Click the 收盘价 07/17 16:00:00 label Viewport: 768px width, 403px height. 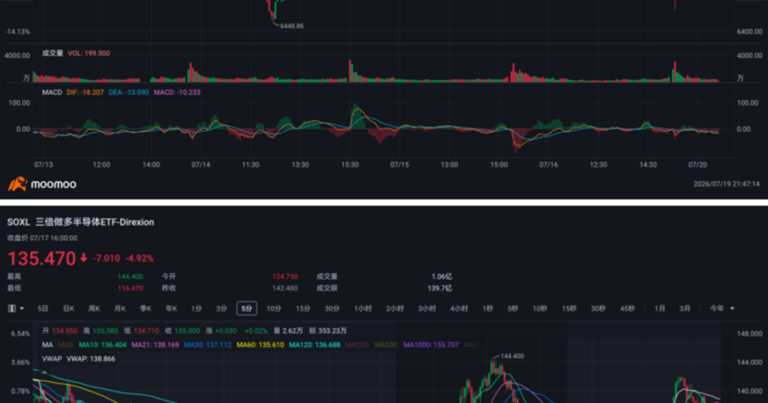click(x=42, y=238)
